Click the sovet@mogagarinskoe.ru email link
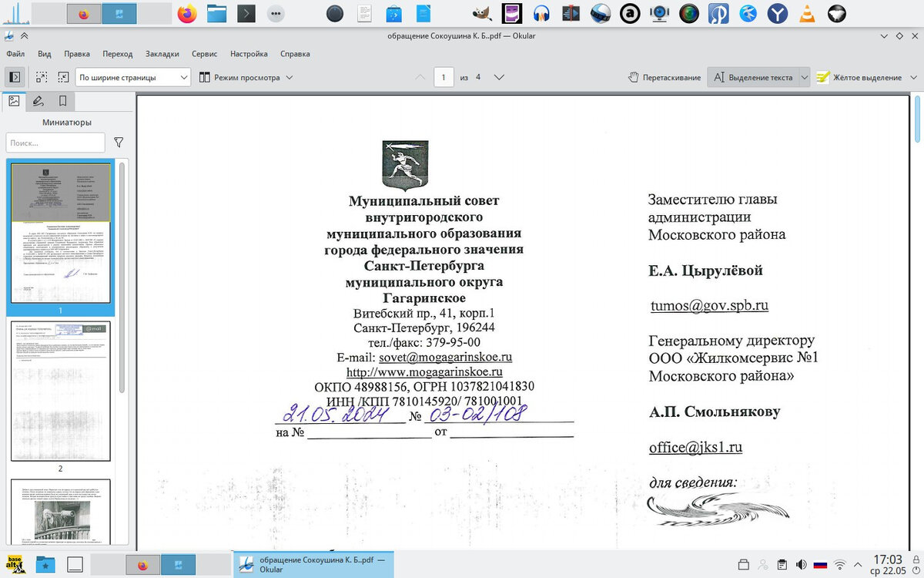This screenshot has height=578, width=924. (x=446, y=358)
